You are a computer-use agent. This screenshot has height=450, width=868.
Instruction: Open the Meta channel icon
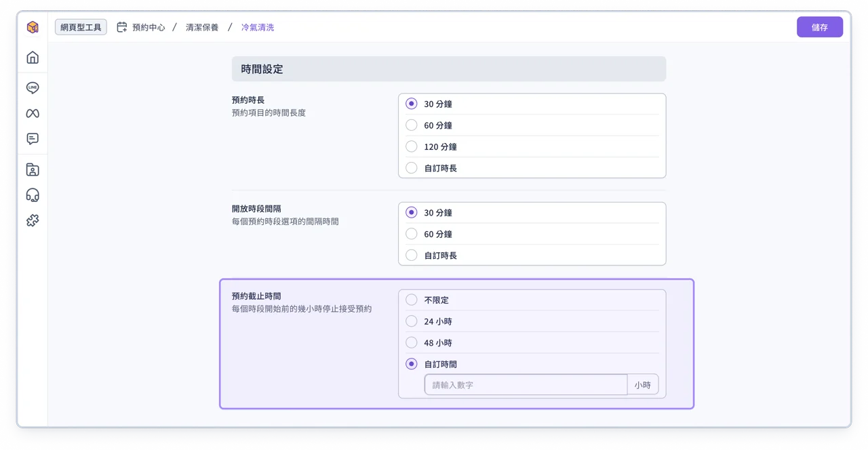coord(33,113)
